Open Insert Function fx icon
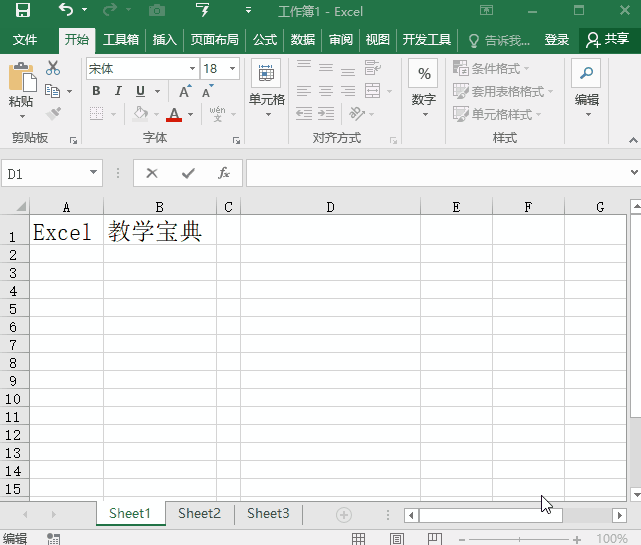Image resolution: width=641 pixels, height=545 pixels. click(224, 173)
